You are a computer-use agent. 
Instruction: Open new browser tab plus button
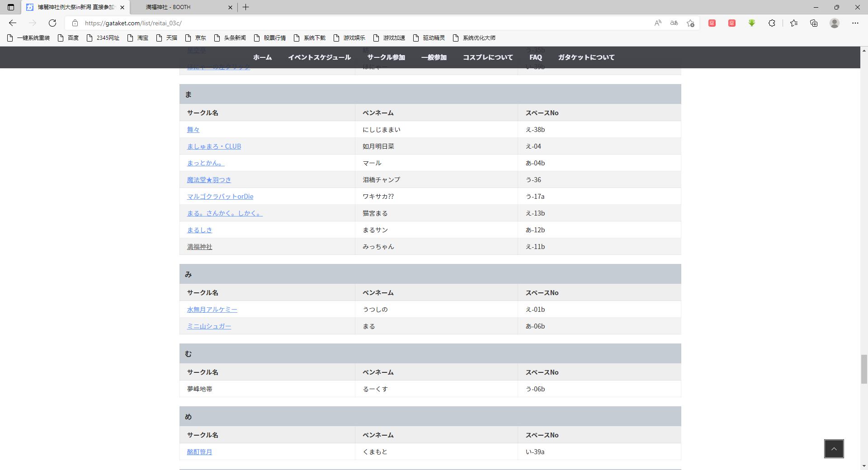click(245, 7)
